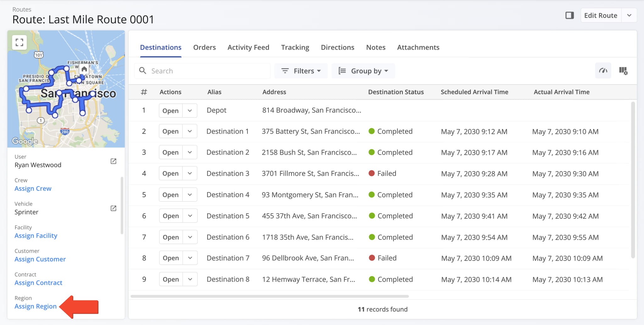Switch to the Destinations tab
The width and height of the screenshot is (644, 325).
pyautogui.click(x=161, y=47)
